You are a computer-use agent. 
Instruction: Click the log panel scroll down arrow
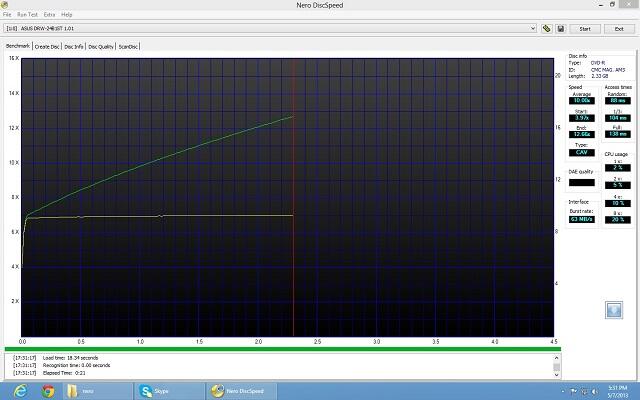[556, 374]
